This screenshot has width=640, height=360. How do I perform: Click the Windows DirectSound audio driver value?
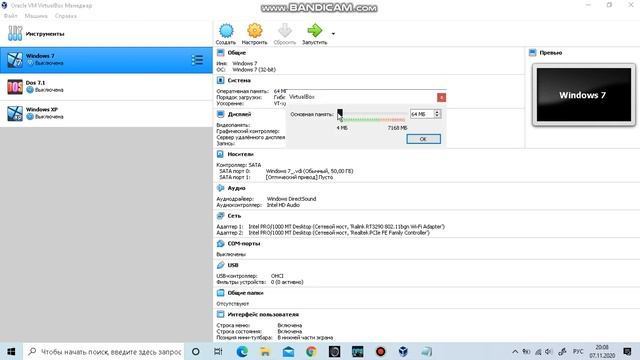point(291,199)
